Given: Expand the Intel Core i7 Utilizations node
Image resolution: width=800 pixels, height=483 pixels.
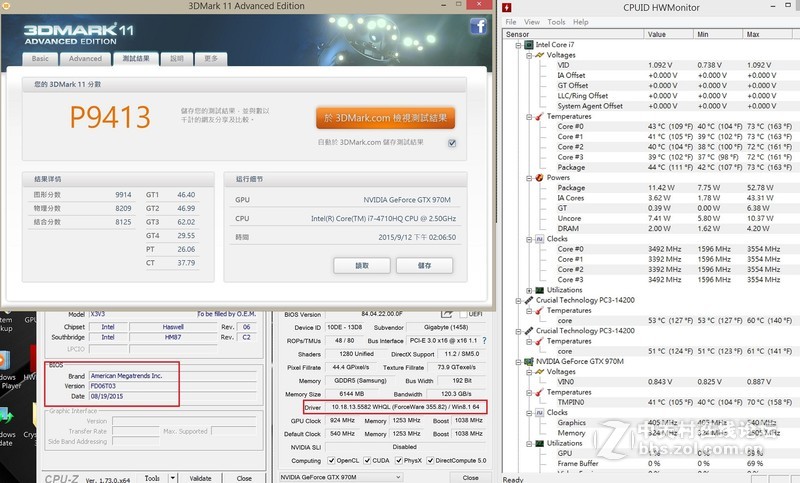Looking at the screenshot, I should click(x=529, y=290).
